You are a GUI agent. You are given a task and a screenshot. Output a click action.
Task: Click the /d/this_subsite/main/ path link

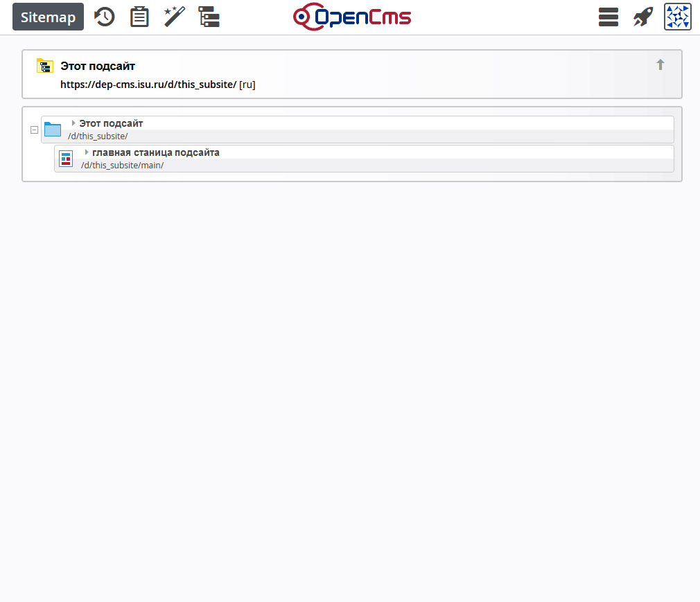121,165
